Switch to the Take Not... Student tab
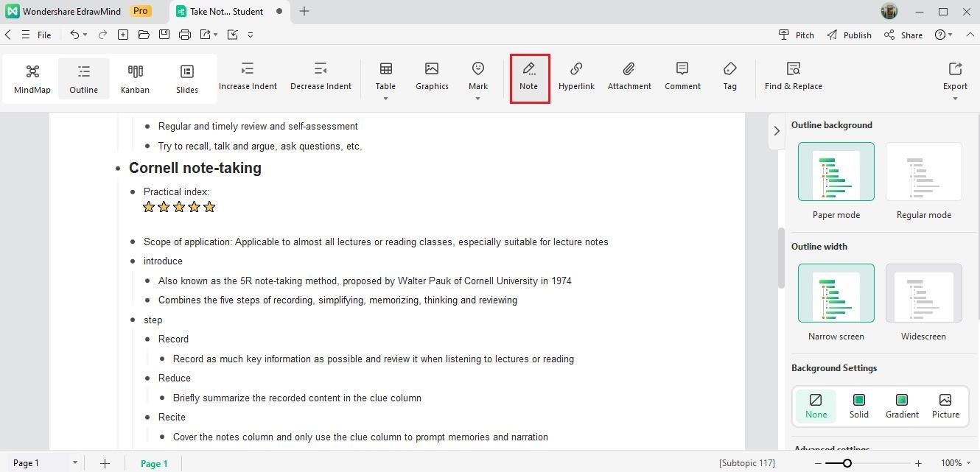The width and height of the screenshot is (980, 472). pyautogui.click(x=228, y=11)
